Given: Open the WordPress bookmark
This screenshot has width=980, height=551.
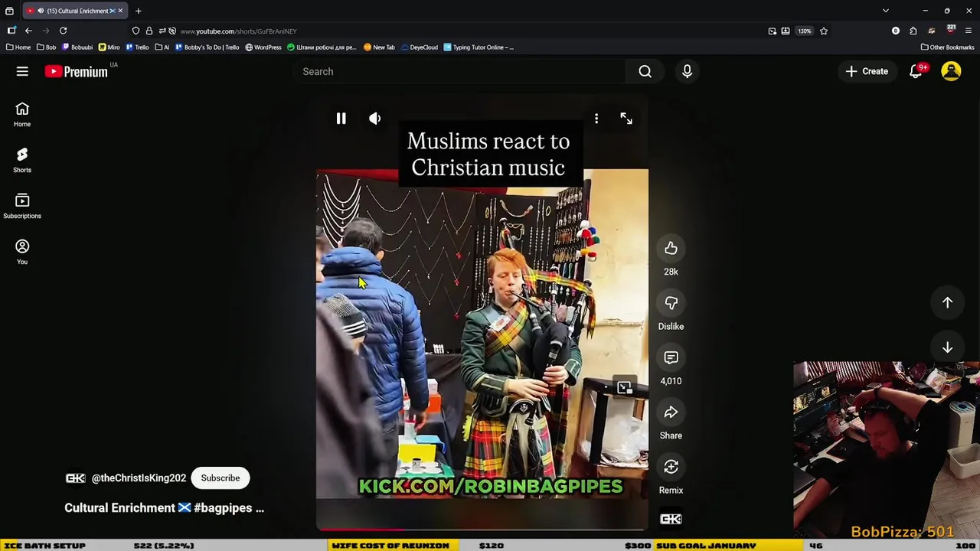Looking at the screenshot, I should [263, 47].
